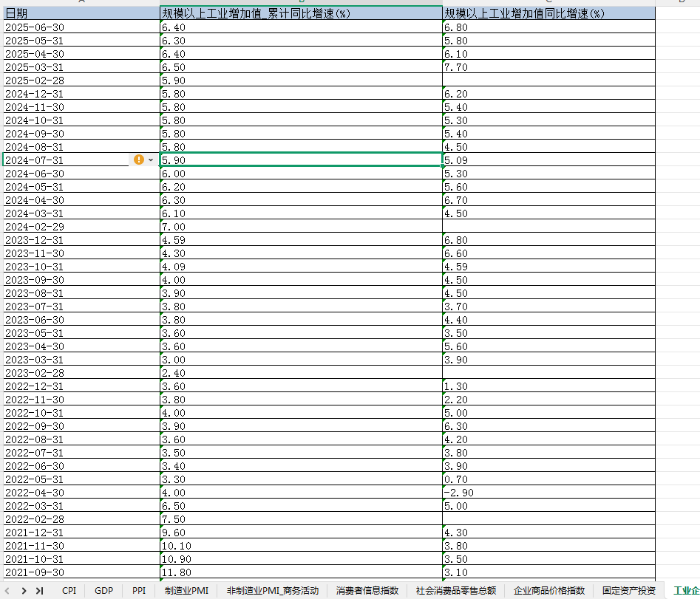Select the 非制造业PMI_商务活动 sheet tab
Viewport: 700px width, 599px height.
click(272, 591)
